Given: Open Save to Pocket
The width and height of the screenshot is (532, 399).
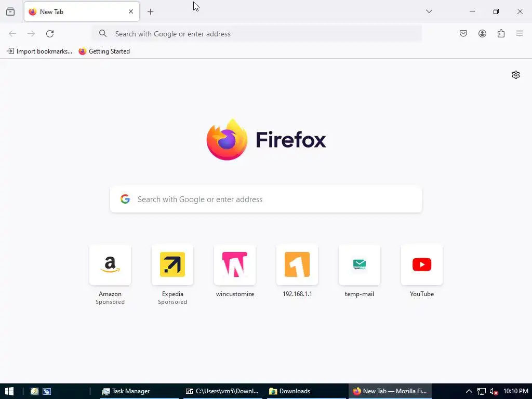Looking at the screenshot, I should click(x=463, y=33).
